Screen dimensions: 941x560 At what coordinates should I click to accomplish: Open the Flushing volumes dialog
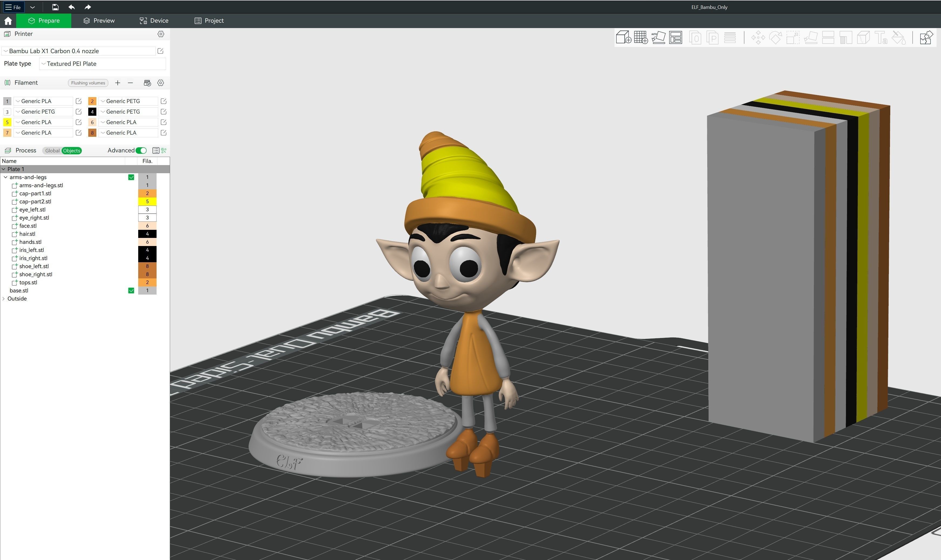click(x=88, y=83)
